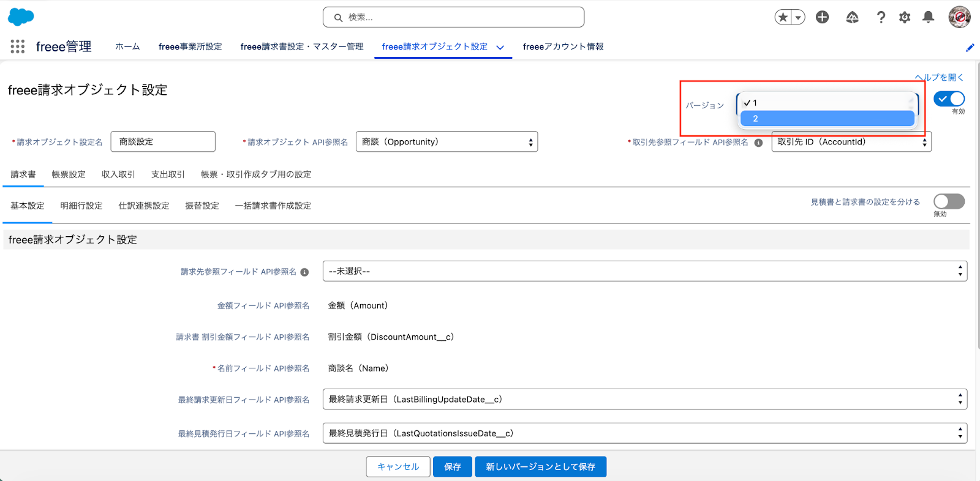Select the freee請求オブジェクト設定 navigation tab

(434, 47)
